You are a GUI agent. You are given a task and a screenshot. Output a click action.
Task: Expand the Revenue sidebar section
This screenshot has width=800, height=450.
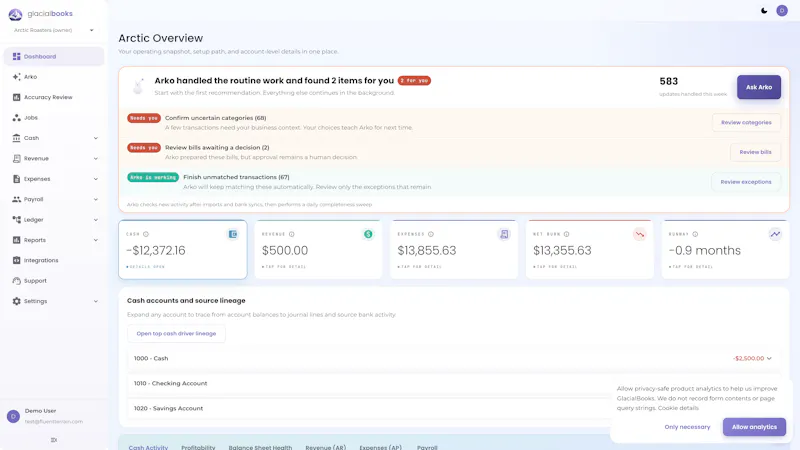click(95, 159)
